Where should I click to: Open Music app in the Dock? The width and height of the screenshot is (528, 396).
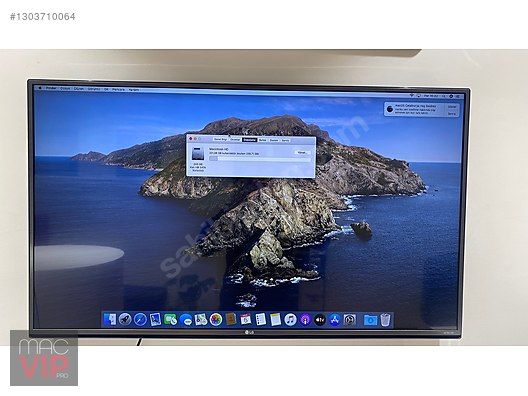290,320
